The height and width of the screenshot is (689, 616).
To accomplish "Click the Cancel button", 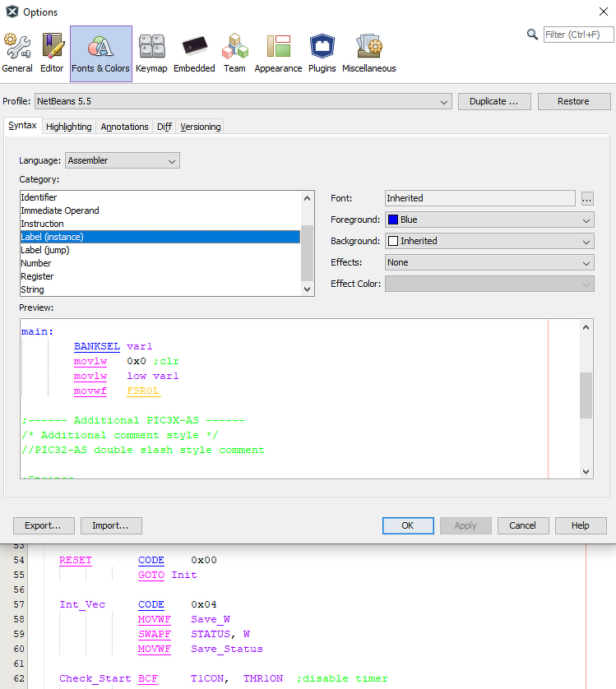I will pyautogui.click(x=523, y=526).
